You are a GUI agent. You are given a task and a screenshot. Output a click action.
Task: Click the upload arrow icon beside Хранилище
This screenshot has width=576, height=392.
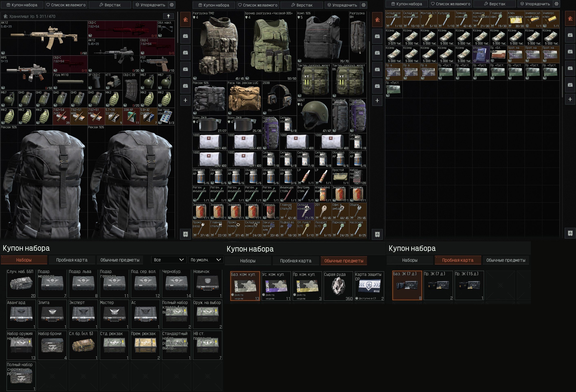point(168,16)
